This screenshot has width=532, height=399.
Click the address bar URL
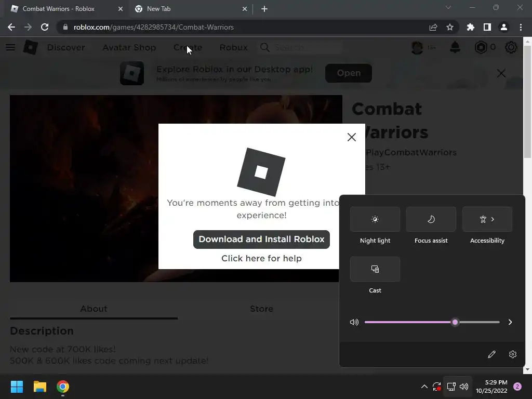point(153,27)
